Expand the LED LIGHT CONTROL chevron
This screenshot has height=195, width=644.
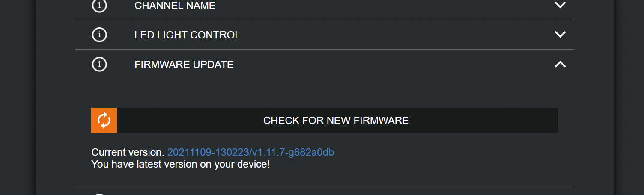[560, 35]
